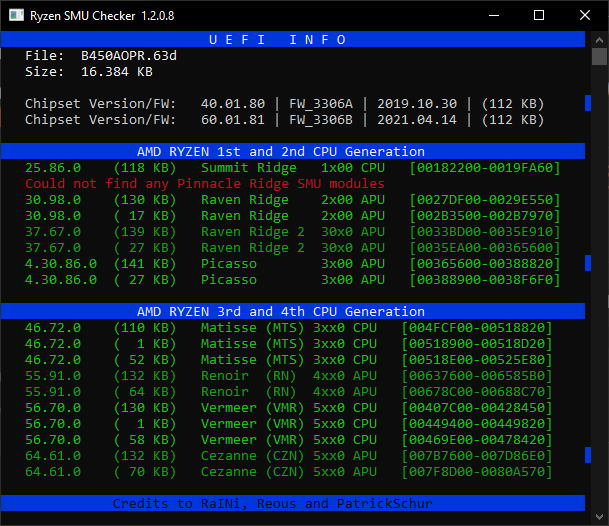Image resolution: width=609 pixels, height=526 pixels.
Task: Click address range [0027DF00-0029E550]
Action: [485, 200]
